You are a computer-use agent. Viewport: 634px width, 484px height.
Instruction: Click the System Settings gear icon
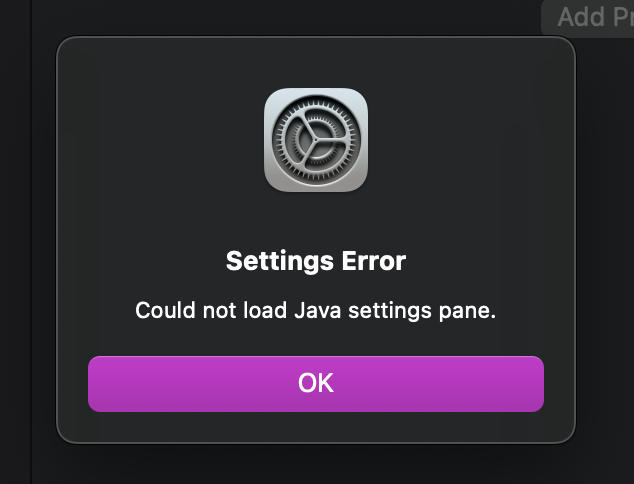point(316,140)
